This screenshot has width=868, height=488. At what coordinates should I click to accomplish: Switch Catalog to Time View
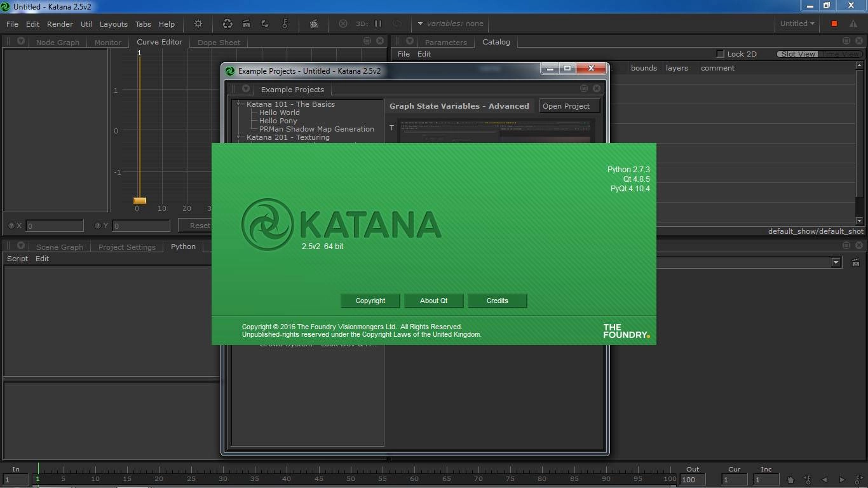pos(840,54)
